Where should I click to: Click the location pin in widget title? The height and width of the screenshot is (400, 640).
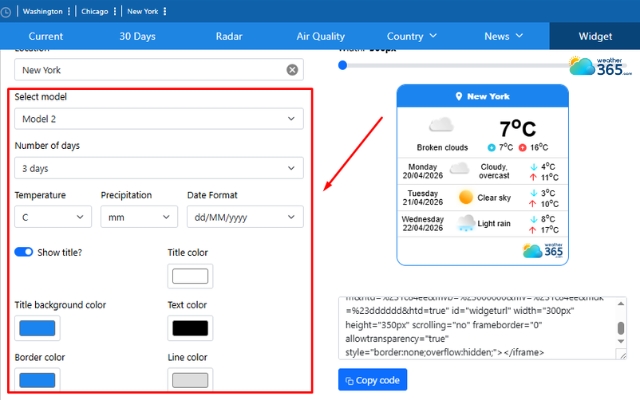point(459,97)
